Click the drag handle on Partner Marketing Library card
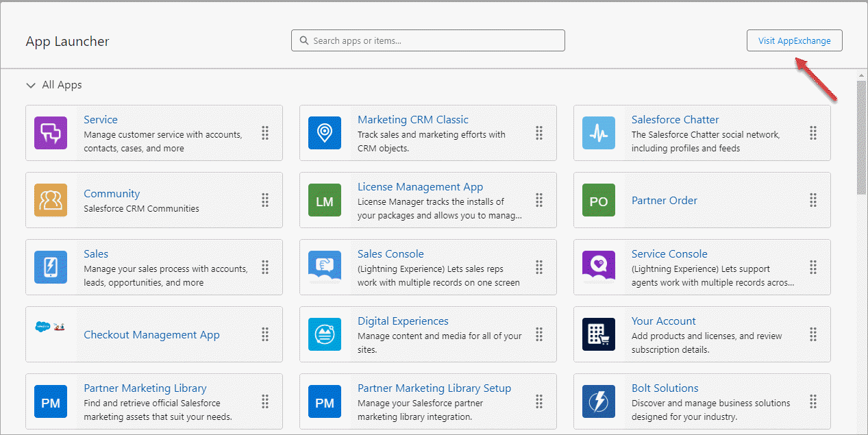Image resolution: width=868 pixels, height=435 pixels. 265,401
